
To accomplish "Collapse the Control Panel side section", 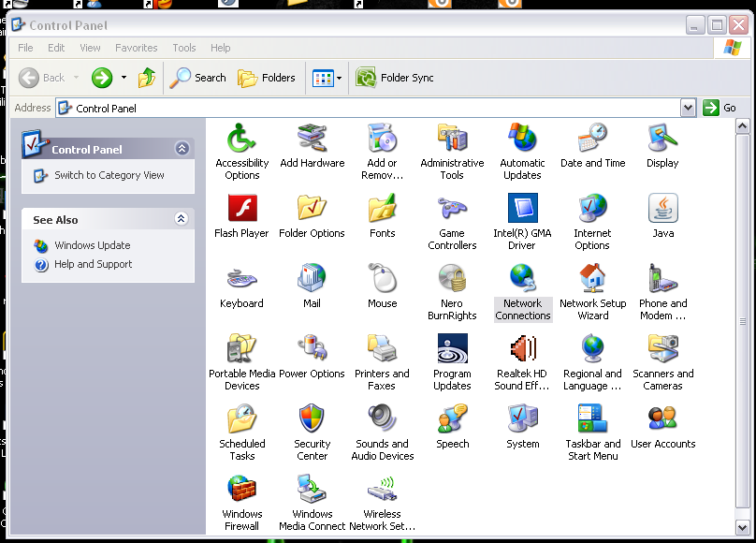I will click(182, 149).
